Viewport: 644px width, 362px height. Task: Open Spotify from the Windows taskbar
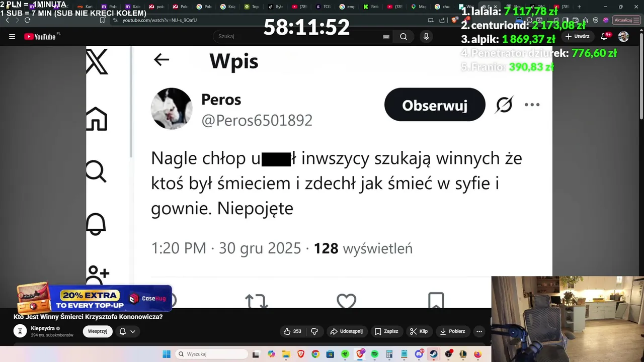(374, 354)
